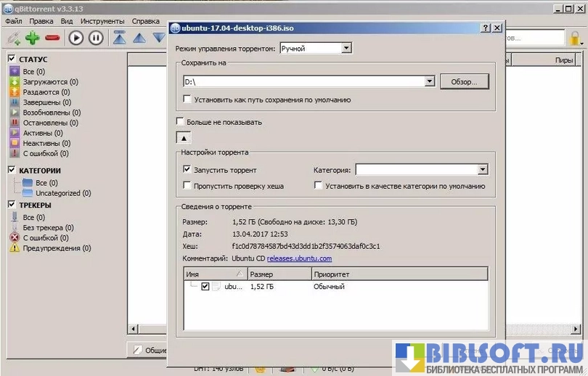The height and width of the screenshot is (376, 588).
Task: Enable 'Пропустить проверку хеша' checkbox
Action: (x=188, y=186)
